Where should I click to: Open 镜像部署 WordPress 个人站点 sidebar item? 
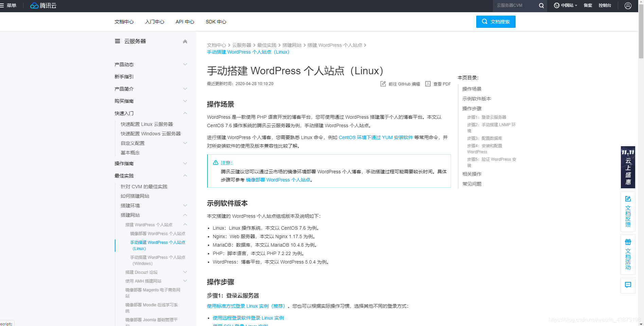pyautogui.click(x=158, y=234)
